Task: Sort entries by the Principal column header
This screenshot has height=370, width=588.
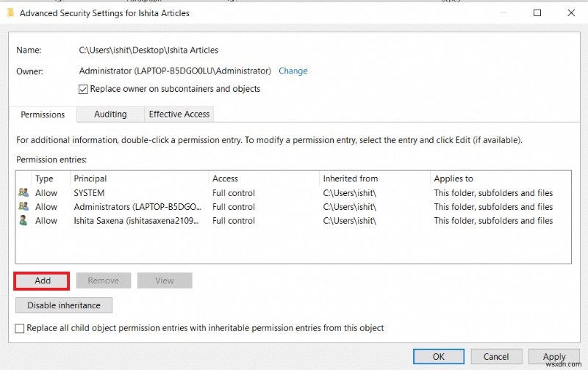Action: point(90,178)
